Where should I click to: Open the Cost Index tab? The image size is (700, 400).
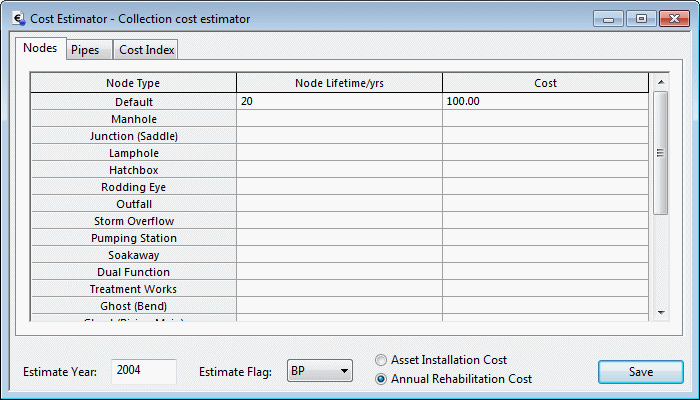coord(147,50)
